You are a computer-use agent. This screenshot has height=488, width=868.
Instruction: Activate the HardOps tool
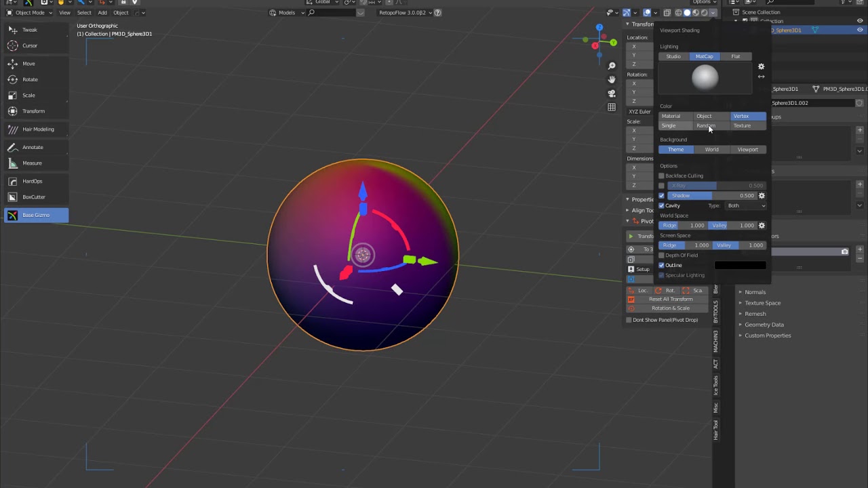[36, 181]
